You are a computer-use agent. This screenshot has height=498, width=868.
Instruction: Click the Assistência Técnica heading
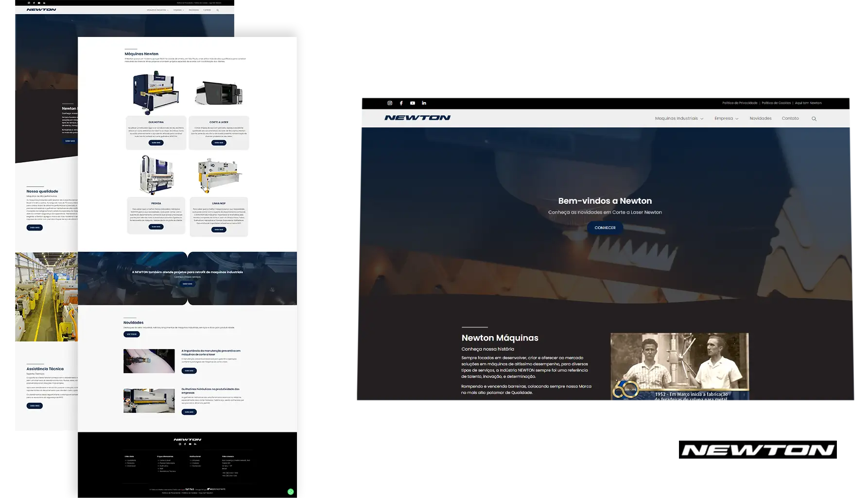pos(45,369)
